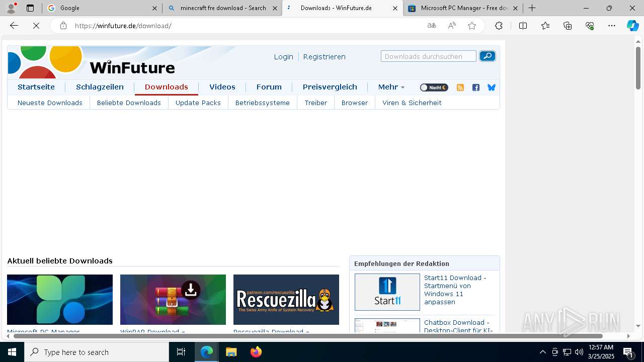
Task: Open a new browser tab
Action: coord(532,8)
